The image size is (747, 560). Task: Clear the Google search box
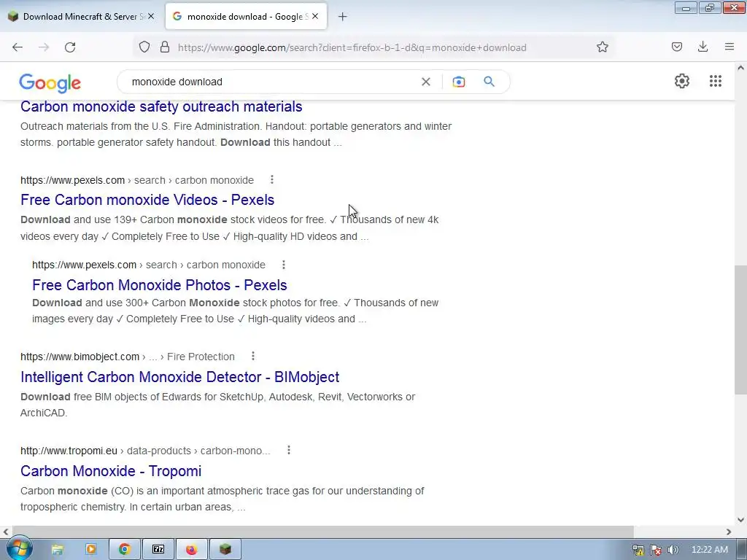point(426,82)
